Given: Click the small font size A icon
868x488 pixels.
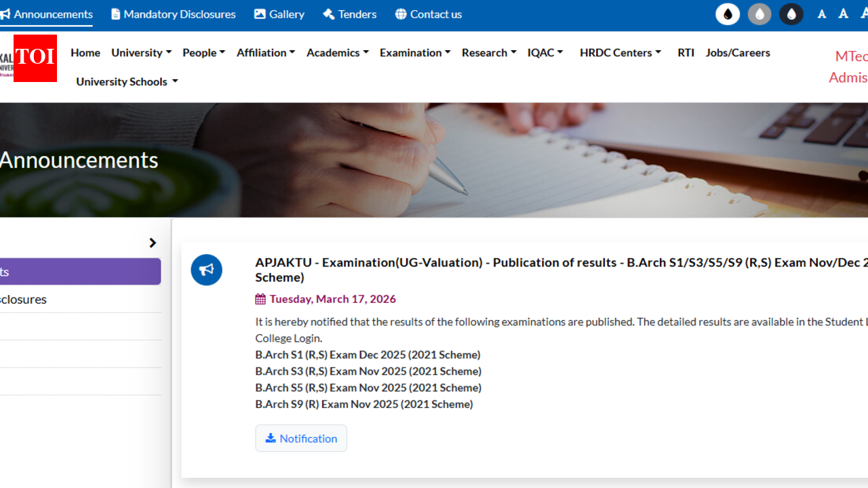Looking at the screenshot, I should pos(822,14).
